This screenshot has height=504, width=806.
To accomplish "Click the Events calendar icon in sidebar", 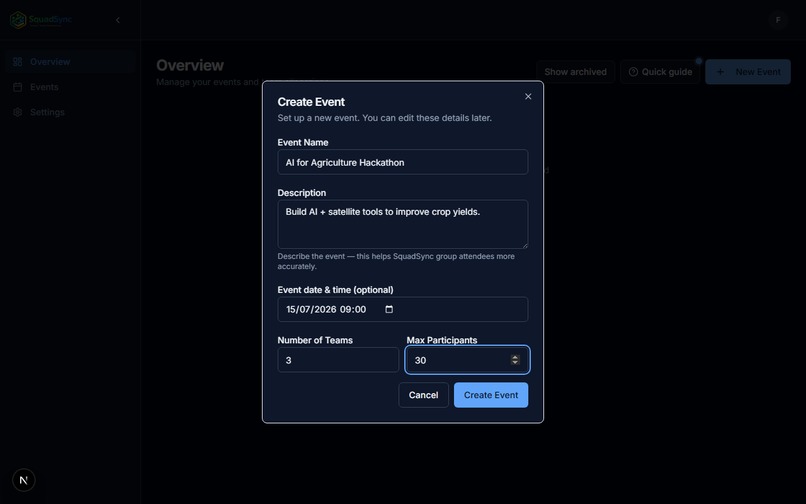I will 17,87.
